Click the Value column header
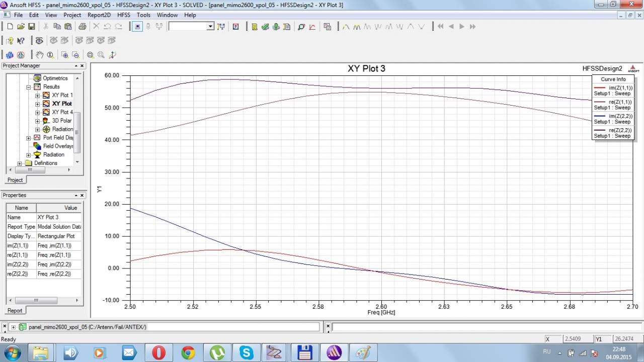Screen dimensions: 644x362 pos(70,208)
